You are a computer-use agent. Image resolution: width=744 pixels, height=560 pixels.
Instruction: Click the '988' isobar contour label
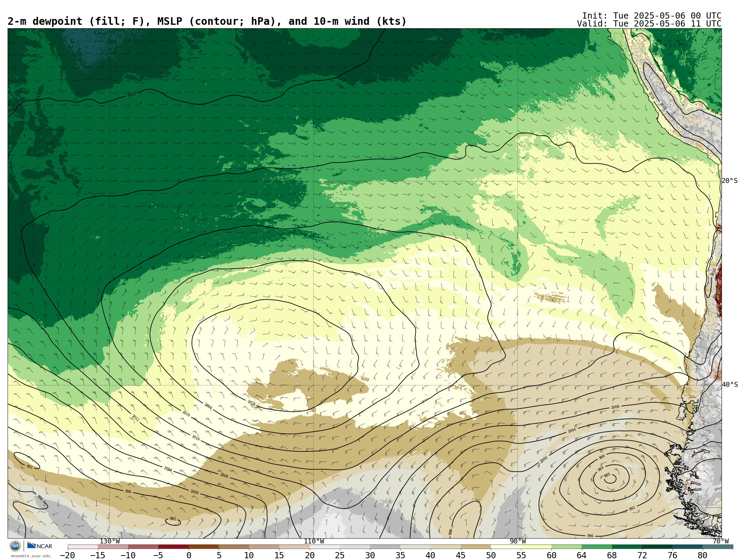[602, 457]
